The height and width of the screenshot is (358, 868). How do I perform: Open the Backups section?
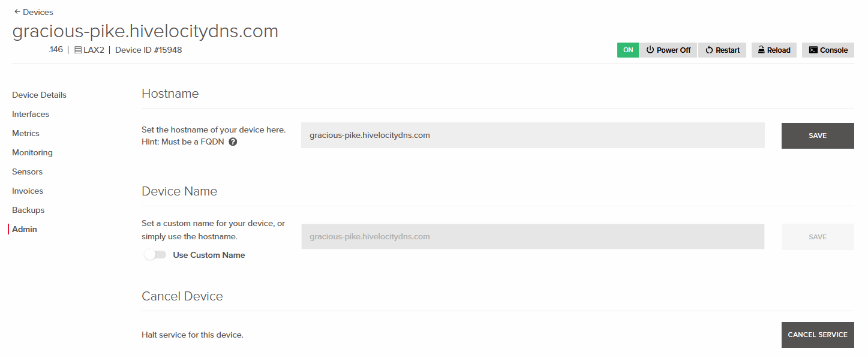pyautogui.click(x=28, y=210)
